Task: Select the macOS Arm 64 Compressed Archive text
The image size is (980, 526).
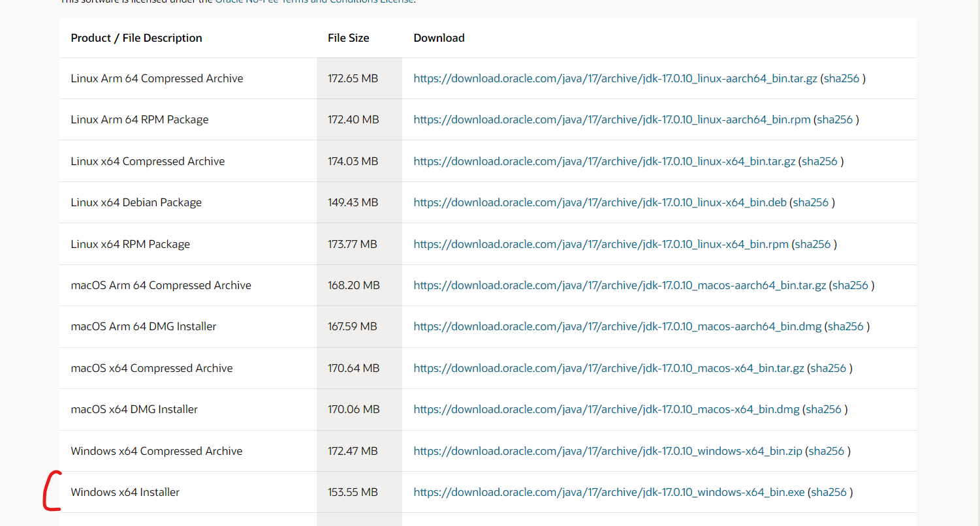Action: click(161, 285)
